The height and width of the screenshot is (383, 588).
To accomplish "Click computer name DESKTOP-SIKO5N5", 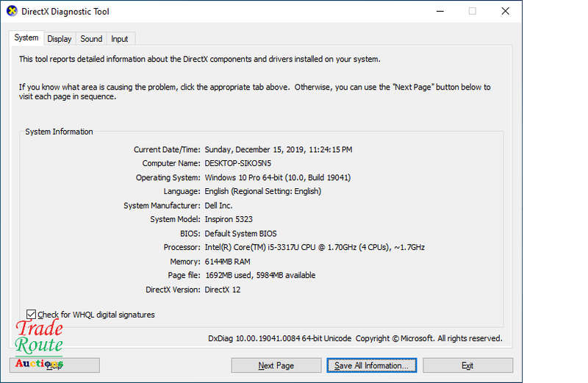I will (237, 163).
